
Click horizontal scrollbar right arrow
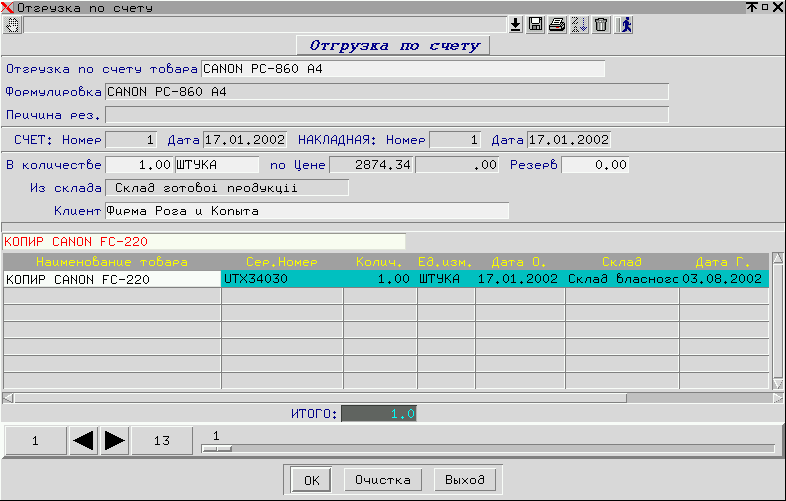click(x=778, y=398)
